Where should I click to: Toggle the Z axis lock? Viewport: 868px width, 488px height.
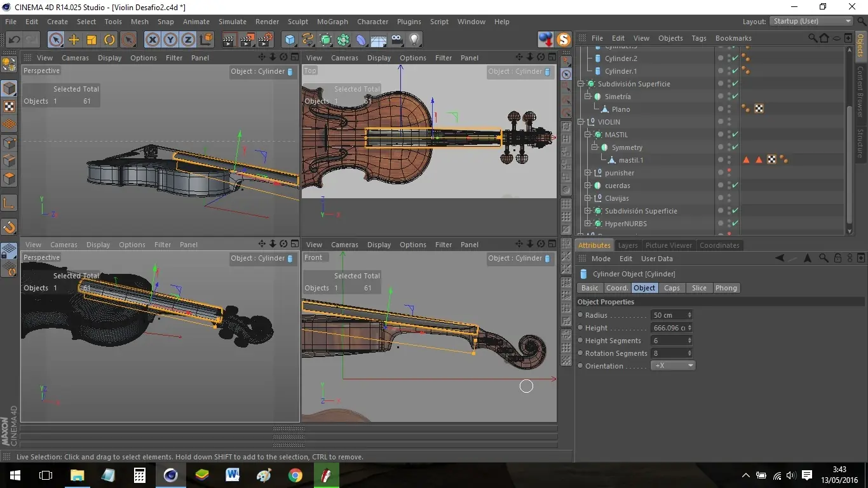(188, 39)
